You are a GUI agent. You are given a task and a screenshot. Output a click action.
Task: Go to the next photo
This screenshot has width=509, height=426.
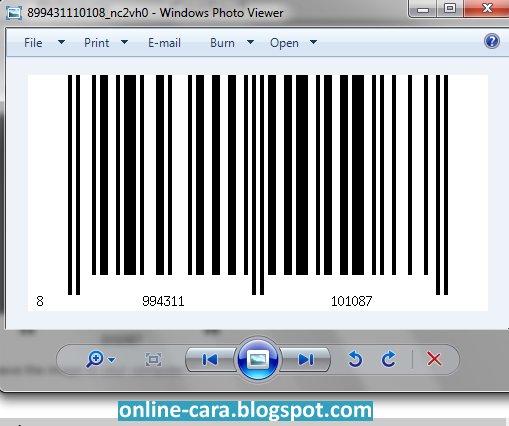(x=305, y=359)
